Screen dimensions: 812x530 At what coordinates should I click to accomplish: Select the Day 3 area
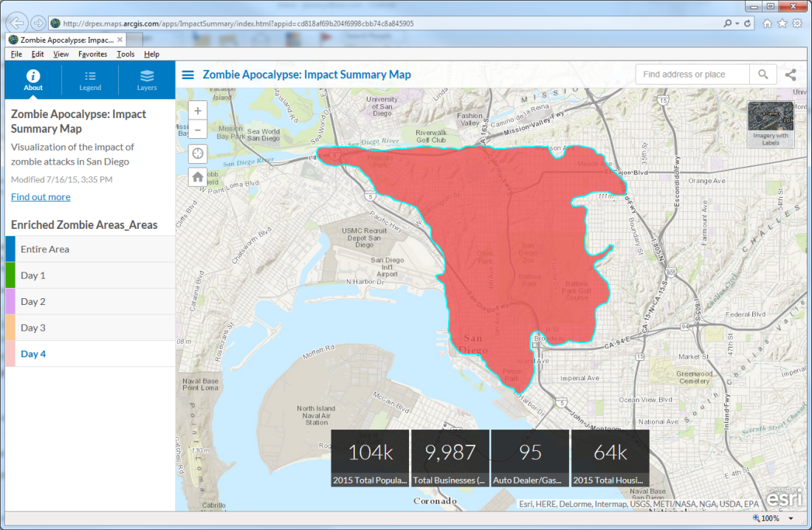(90, 328)
